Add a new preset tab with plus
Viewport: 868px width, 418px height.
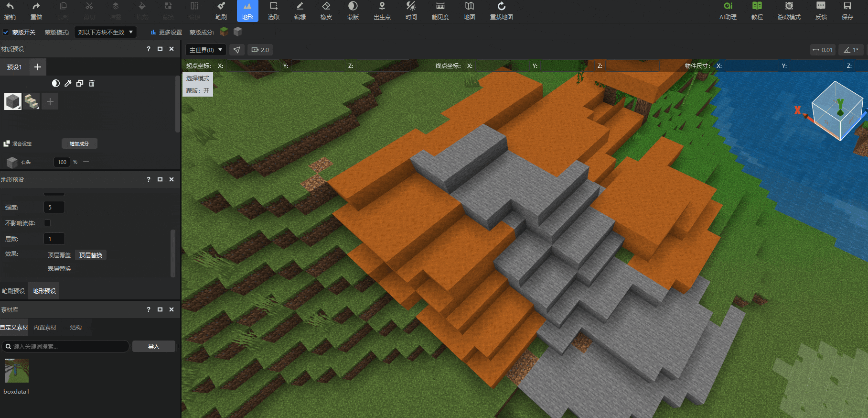click(38, 67)
